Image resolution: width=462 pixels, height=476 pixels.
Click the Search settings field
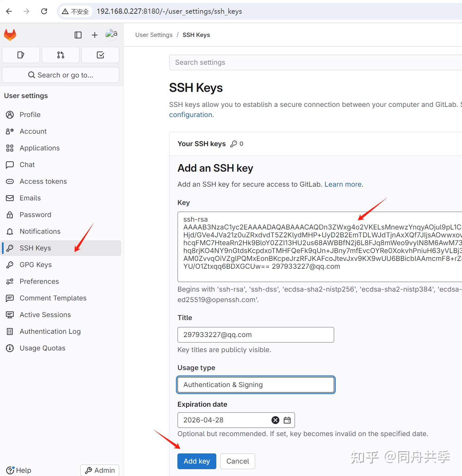pyautogui.click(x=316, y=62)
